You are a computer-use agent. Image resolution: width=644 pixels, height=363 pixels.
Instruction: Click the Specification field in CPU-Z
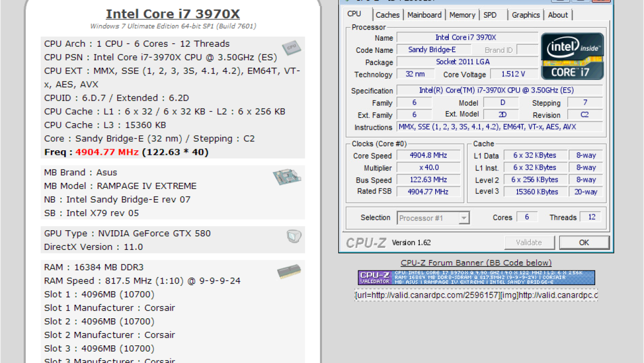pyautogui.click(x=499, y=90)
